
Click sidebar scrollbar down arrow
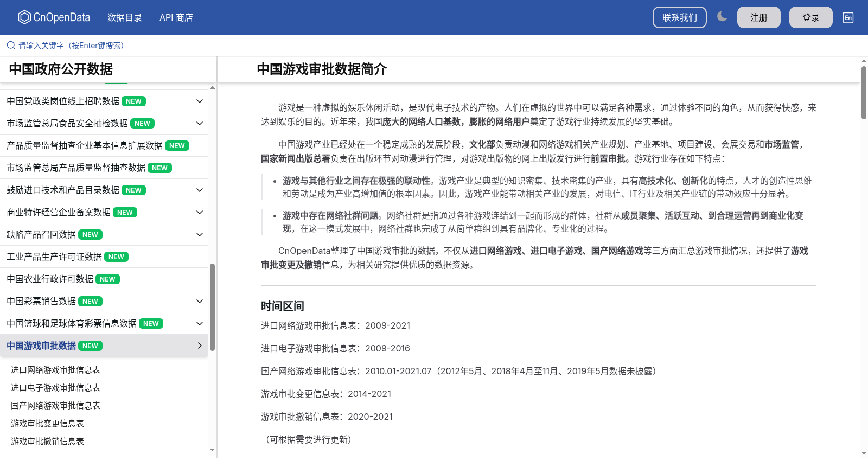212,450
